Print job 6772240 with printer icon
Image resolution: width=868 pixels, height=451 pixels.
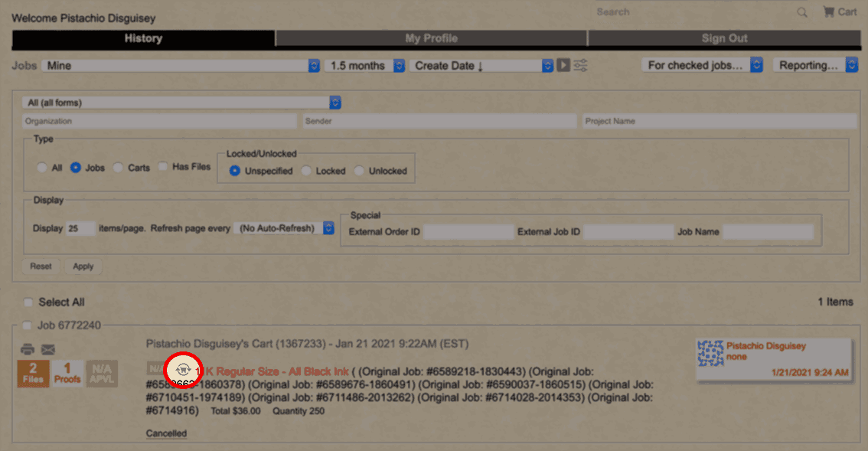pyautogui.click(x=28, y=350)
